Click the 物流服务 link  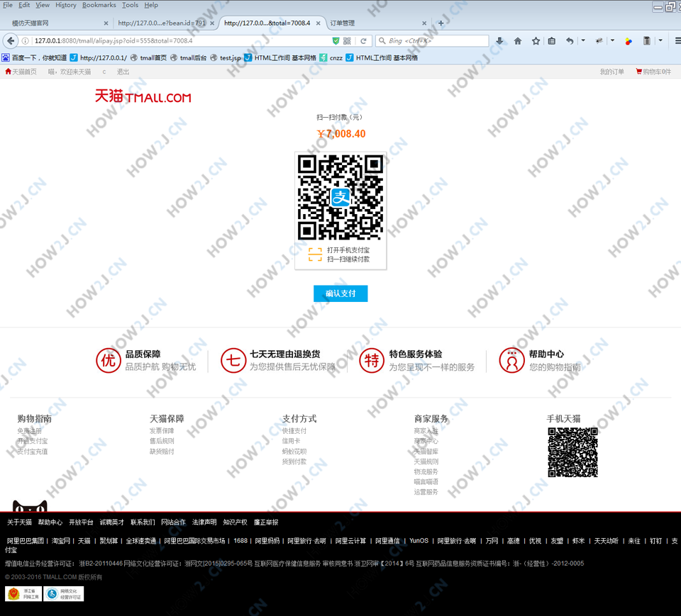[x=426, y=471]
